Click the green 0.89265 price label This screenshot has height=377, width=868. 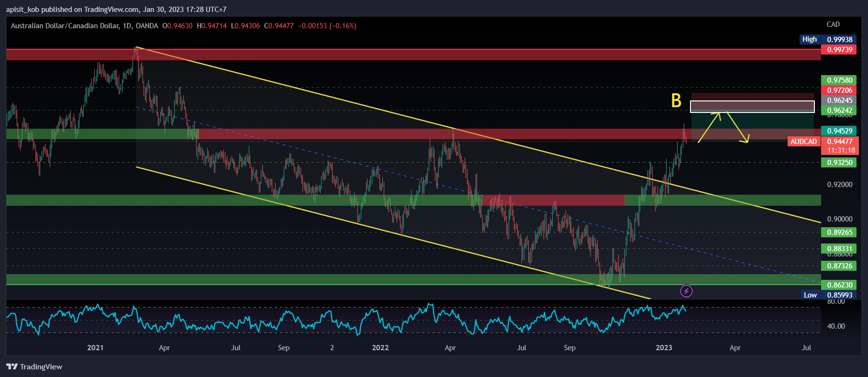(840, 232)
